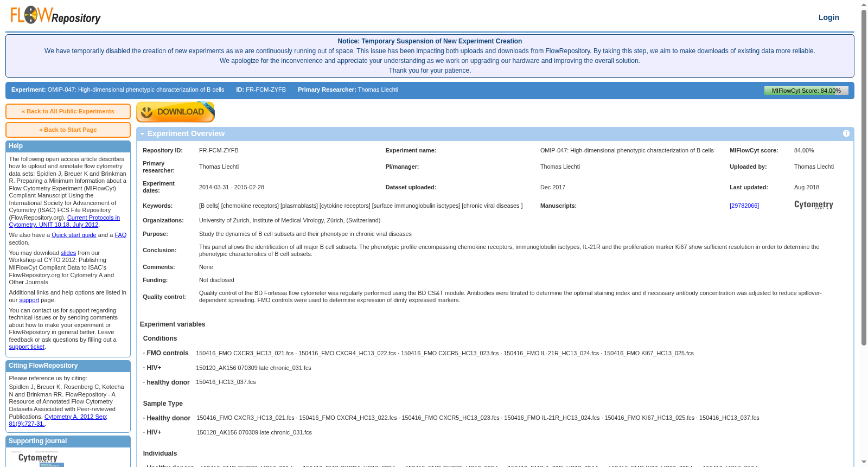The height and width of the screenshot is (467, 868).
Task: Click the Individuals subheading
Action: tap(160, 453)
